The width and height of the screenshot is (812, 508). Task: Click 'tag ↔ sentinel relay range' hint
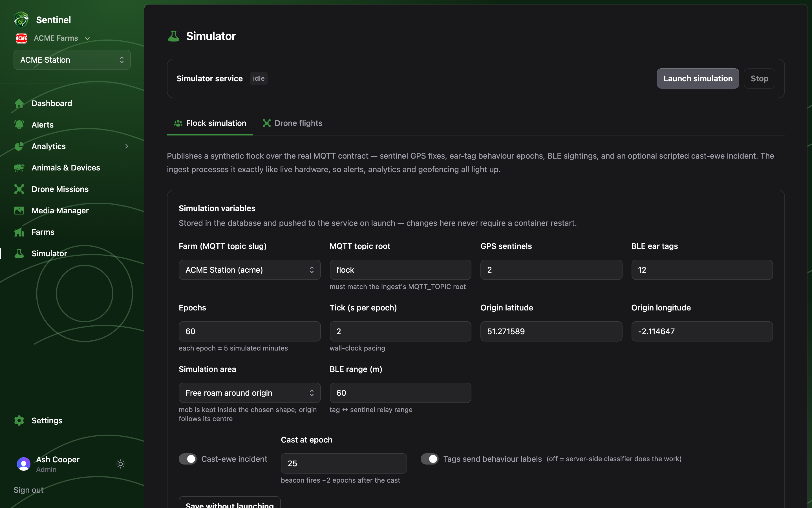point(371,410)
